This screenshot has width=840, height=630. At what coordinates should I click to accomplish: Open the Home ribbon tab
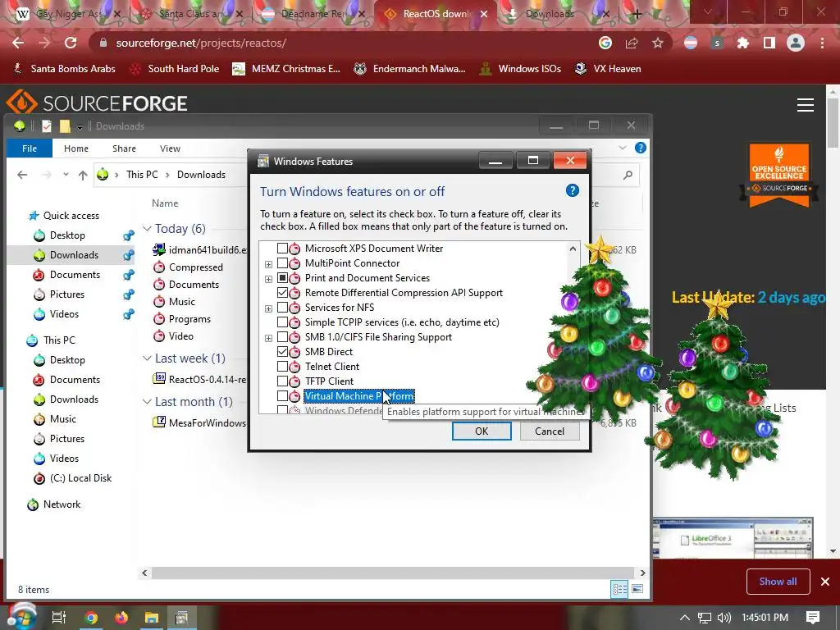click(x=76, y=148)
